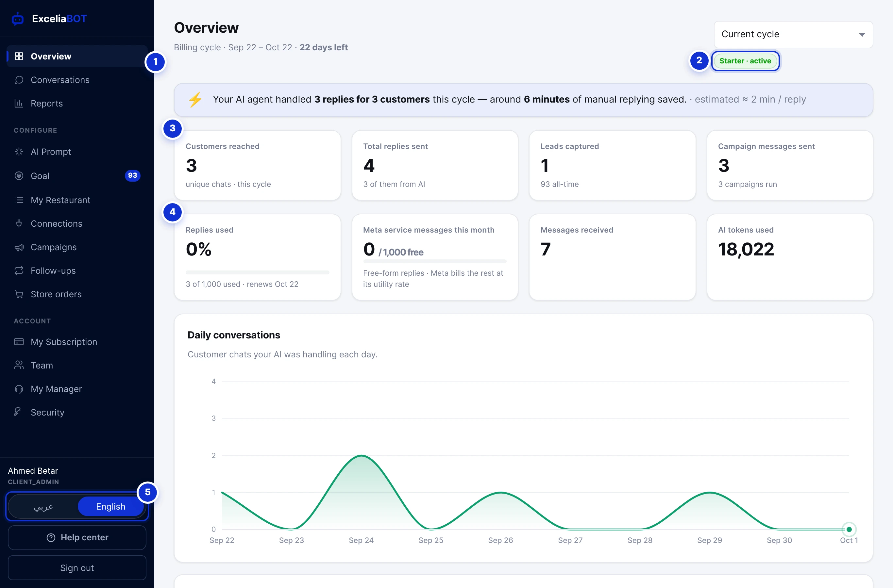Click the Sign out button

point(77,568)
